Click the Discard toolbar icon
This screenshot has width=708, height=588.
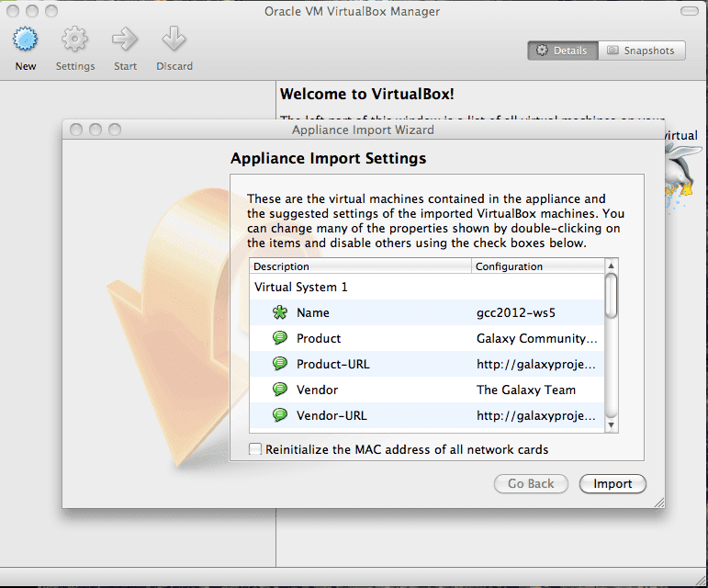(x=174, y=40)
